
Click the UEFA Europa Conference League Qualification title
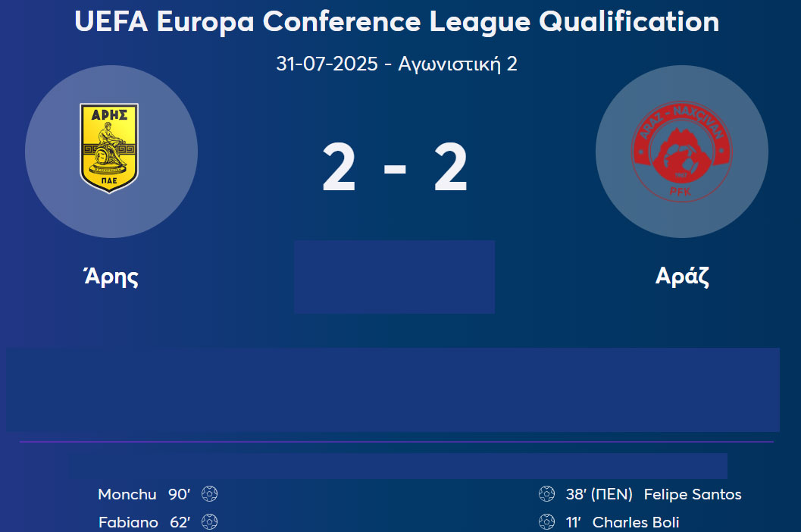pos(397,21)
